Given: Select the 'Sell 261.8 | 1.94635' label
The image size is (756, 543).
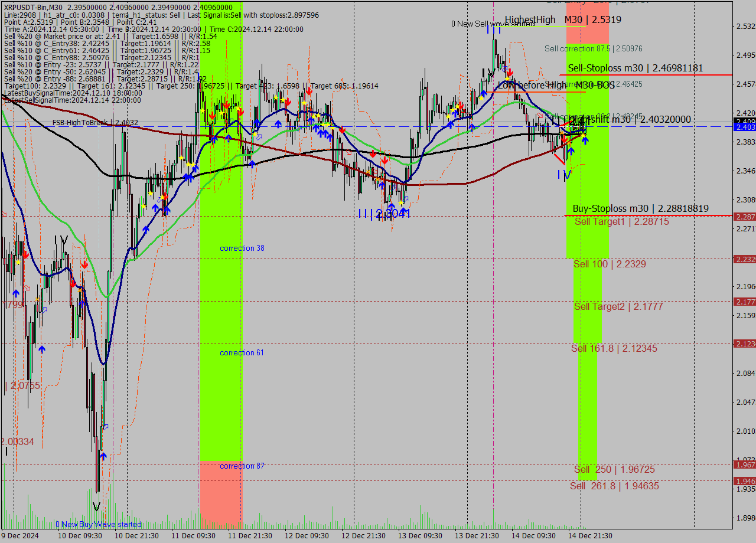Looking at the screenshot, I should coord(614,486).
